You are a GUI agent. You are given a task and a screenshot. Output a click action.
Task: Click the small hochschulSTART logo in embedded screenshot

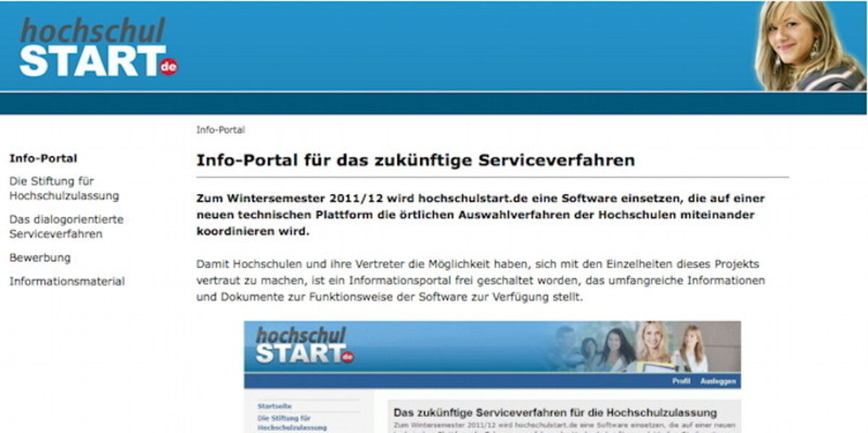coord(304,346)
